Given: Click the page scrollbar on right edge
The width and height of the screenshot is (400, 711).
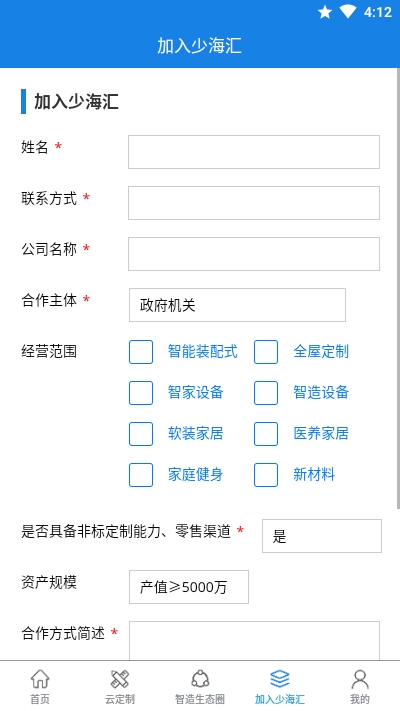Looking at the screenshot, I should 398,288.
